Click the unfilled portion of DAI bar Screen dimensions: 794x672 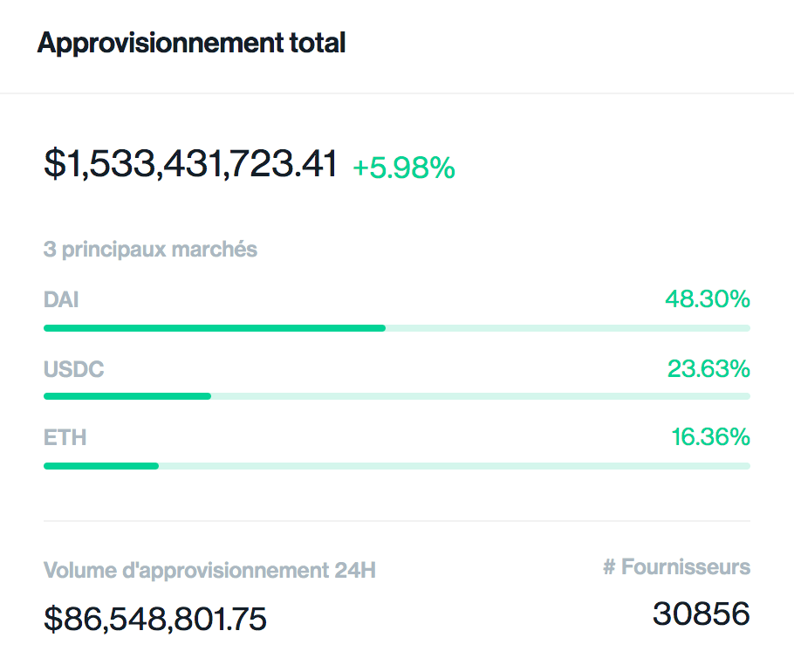567,328
